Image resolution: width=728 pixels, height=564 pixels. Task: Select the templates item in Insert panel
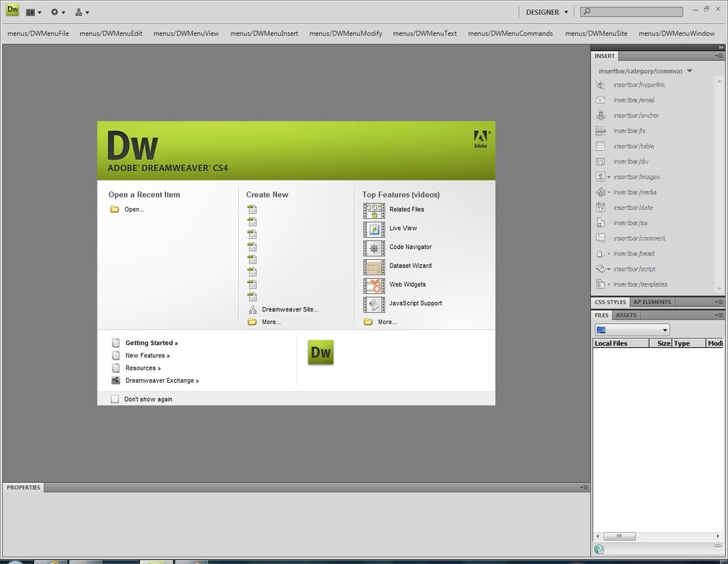click(x=631, y=284)
